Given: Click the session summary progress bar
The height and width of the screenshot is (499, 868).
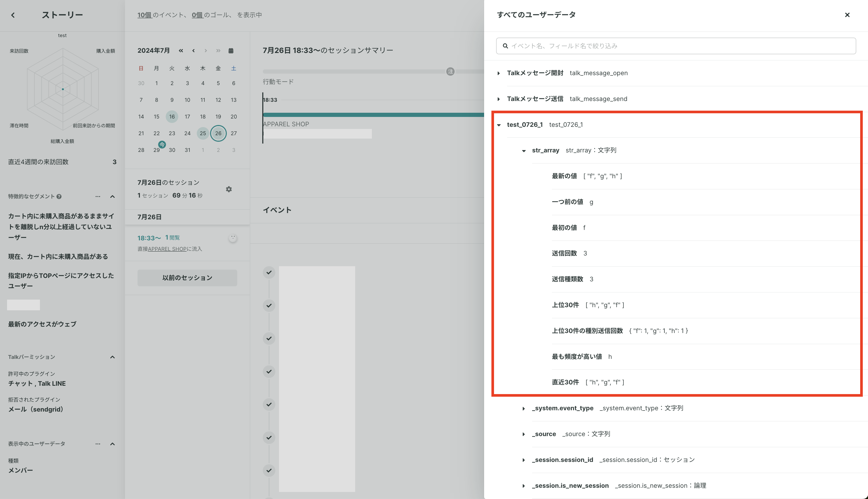Looking at the screenshot, I should click(x=373, y=72).
